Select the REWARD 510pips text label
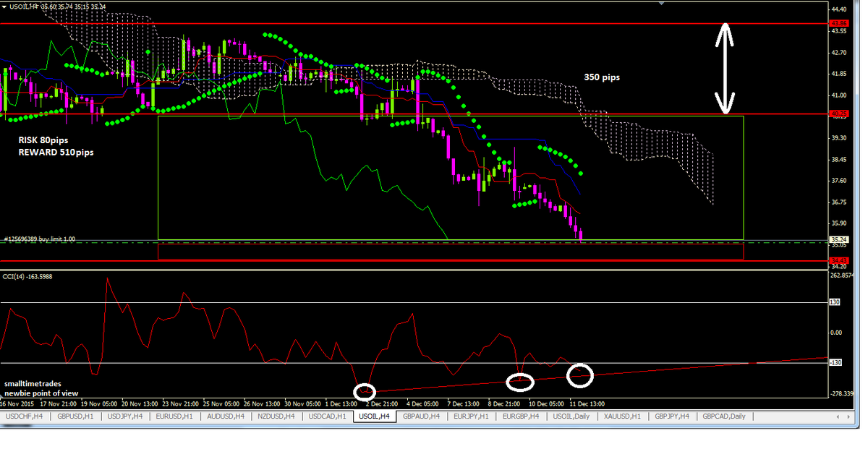The height and width of the screenshot is (462, 868). (56, 153)
